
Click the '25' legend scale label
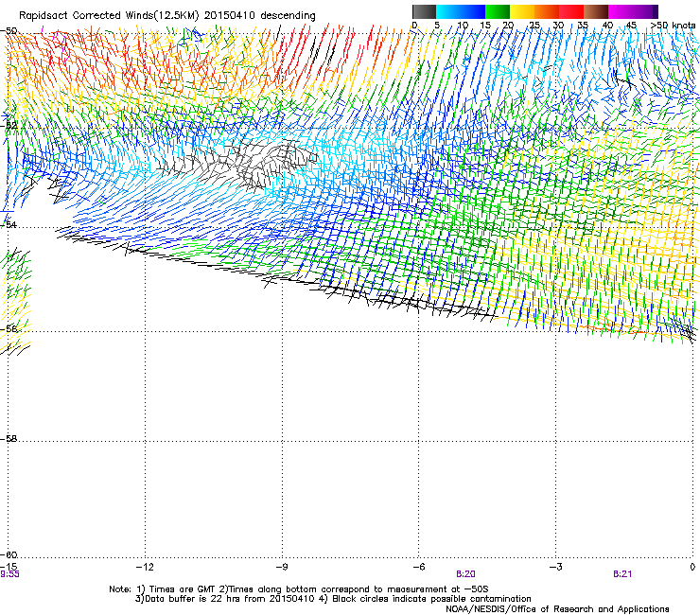pos(534,25)
